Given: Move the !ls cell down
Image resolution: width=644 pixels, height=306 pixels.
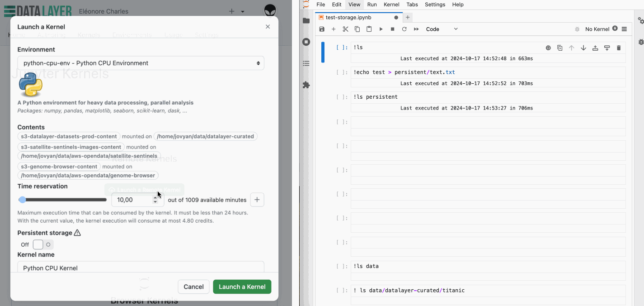Looking at the screenshot, I should 583,48.
